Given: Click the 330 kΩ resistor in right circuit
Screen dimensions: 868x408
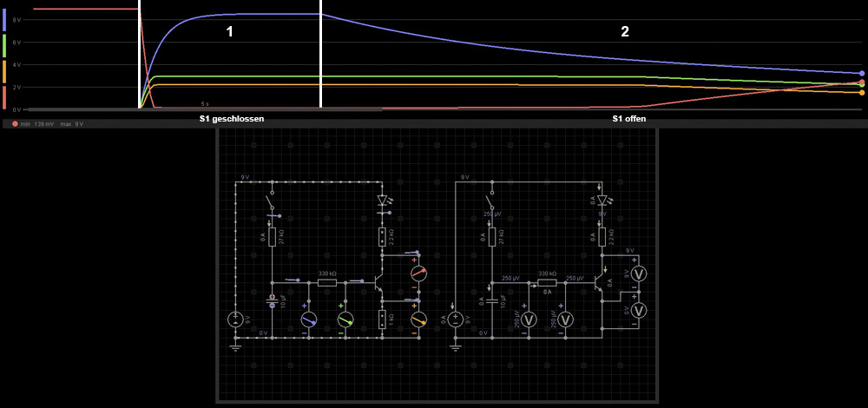Looking at the screenshot, I should (546, 282).
